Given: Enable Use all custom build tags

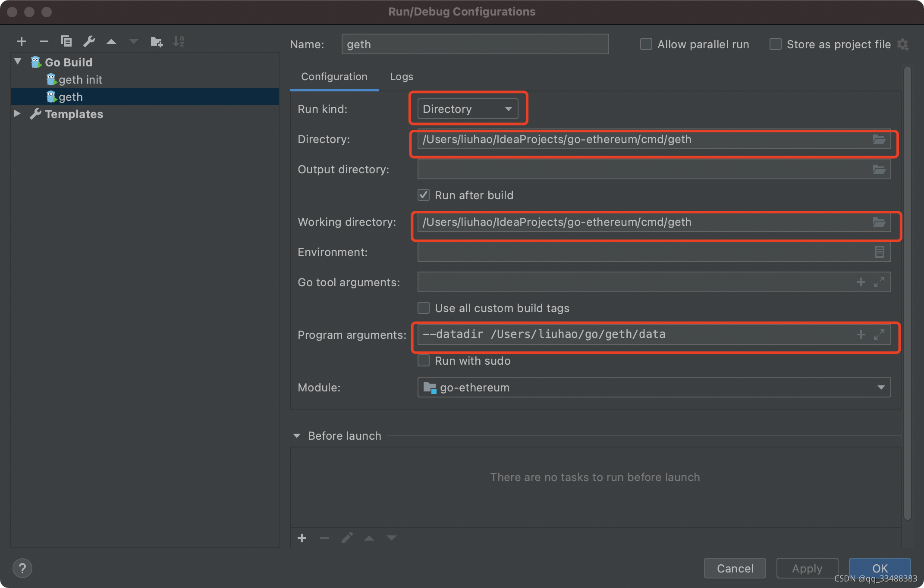Looking at the screenshot, I should point(424,308).
